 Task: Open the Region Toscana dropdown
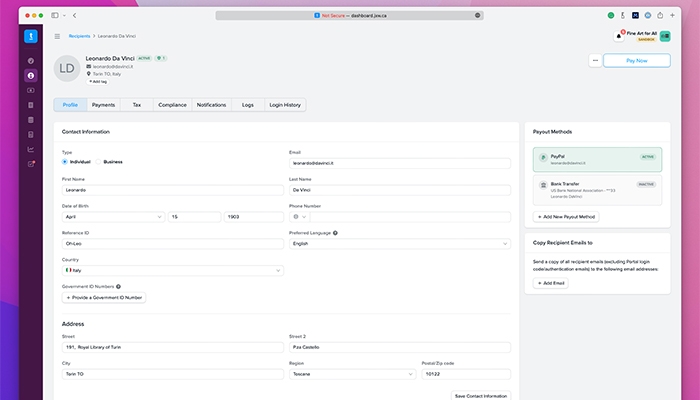pyautogui.click(x=352, y=374)
